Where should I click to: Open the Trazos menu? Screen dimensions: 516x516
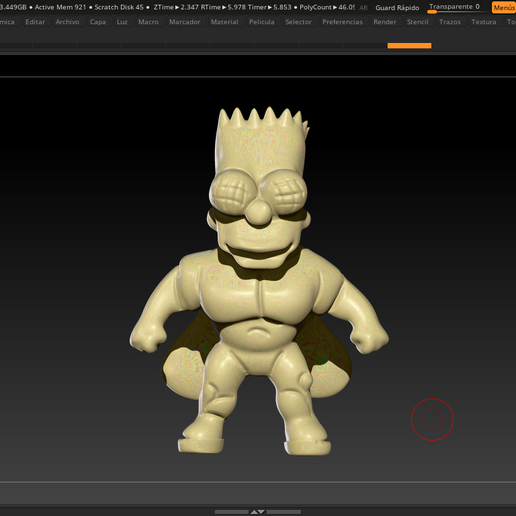[x=450, y=22]
